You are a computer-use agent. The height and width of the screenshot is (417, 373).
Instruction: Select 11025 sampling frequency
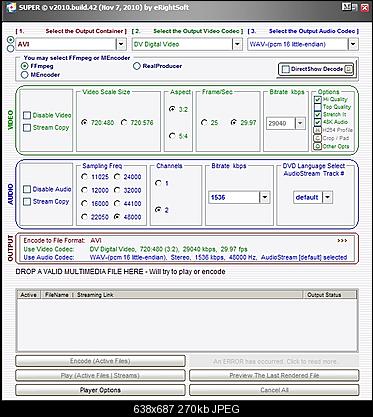[85, 177]
